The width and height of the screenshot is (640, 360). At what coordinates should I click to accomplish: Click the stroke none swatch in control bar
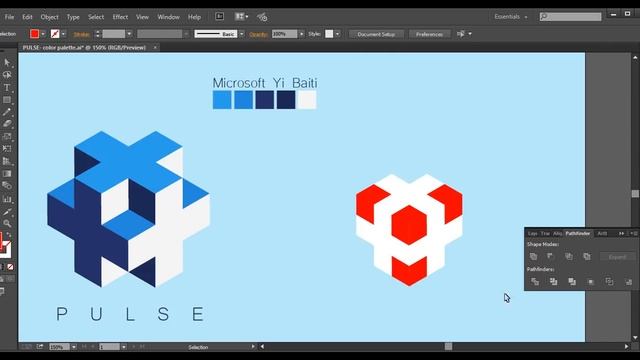pyautogui.click(x=55, y=34)
